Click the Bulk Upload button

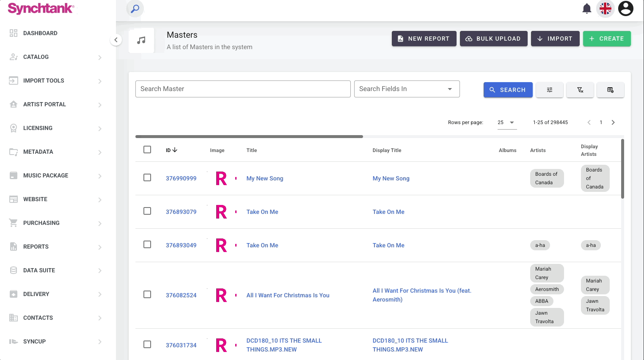pos(493,39)
